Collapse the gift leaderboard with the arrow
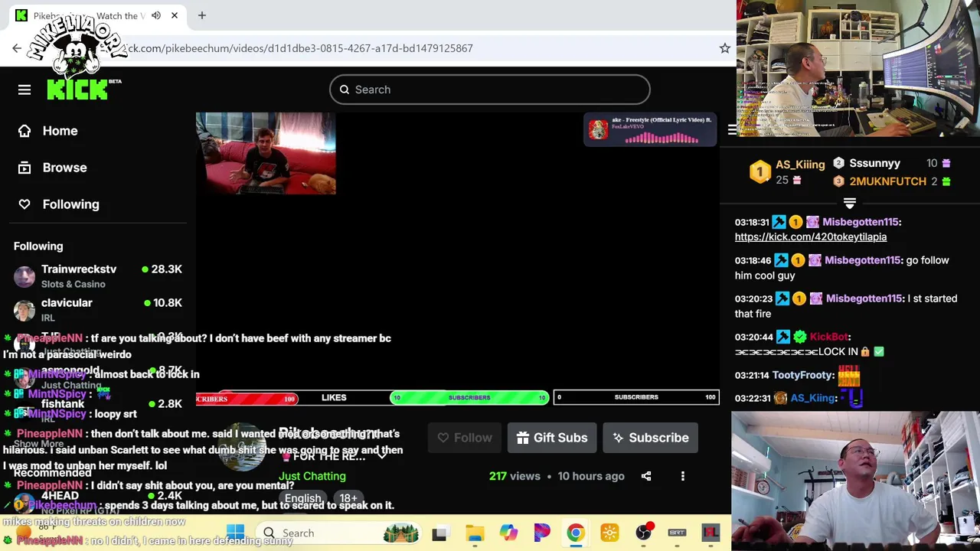The width and height of the screenshot is (980, 551). pos(849,203)
